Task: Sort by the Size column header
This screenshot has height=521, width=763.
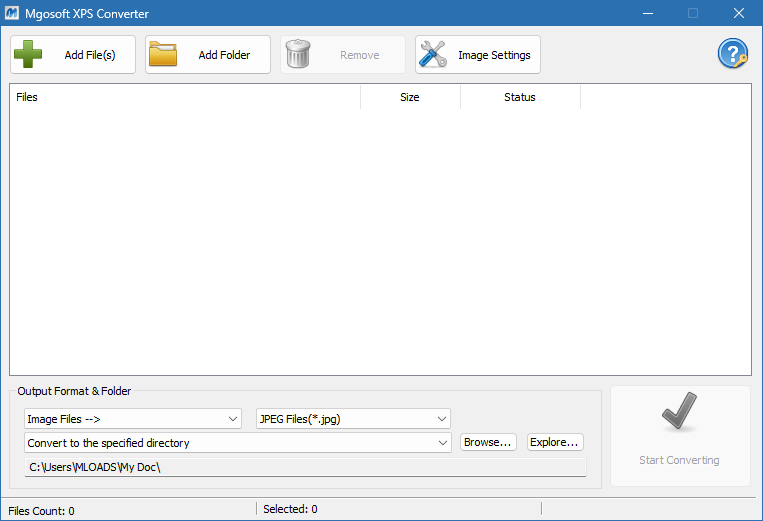Action: pos(410,97)
